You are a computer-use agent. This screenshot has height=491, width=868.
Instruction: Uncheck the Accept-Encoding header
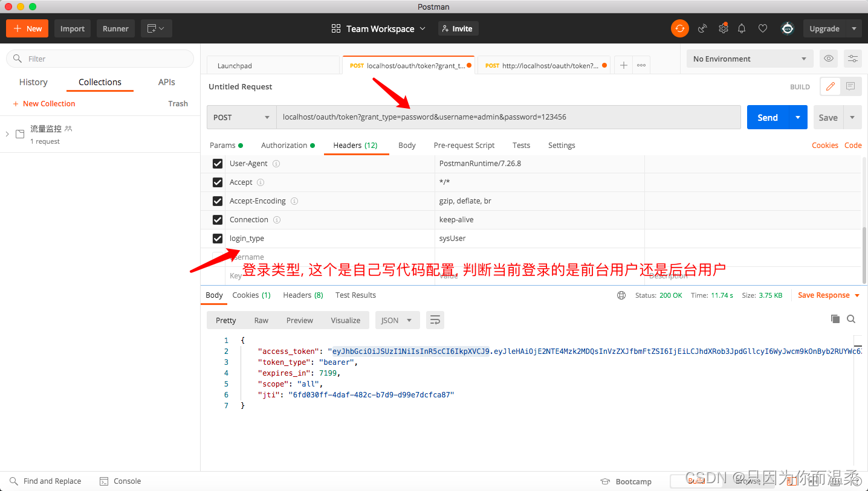(x=218, y=201)
